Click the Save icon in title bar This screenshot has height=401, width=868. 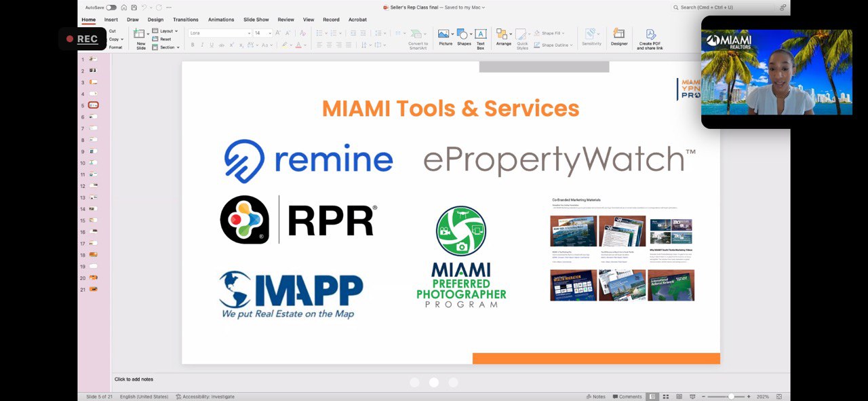pyautogui.click(x=134, y=7)
